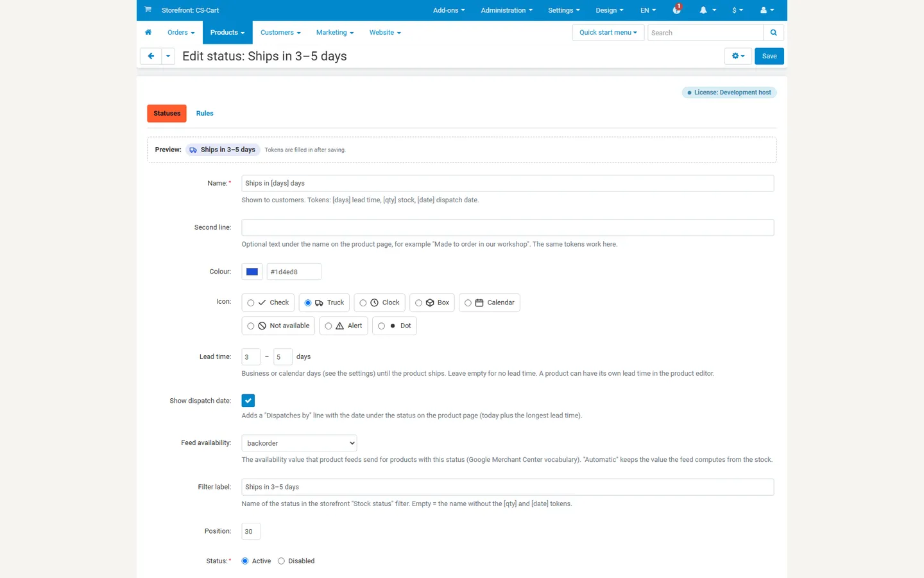Viewport: 924px width, 578px height.
Task: Expand the dropdown beside the back arrow
Action: tap(168, 57)
